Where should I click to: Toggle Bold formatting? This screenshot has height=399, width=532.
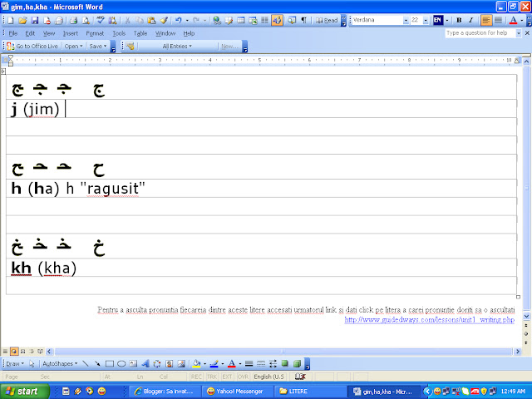click(x=459, y=20)
